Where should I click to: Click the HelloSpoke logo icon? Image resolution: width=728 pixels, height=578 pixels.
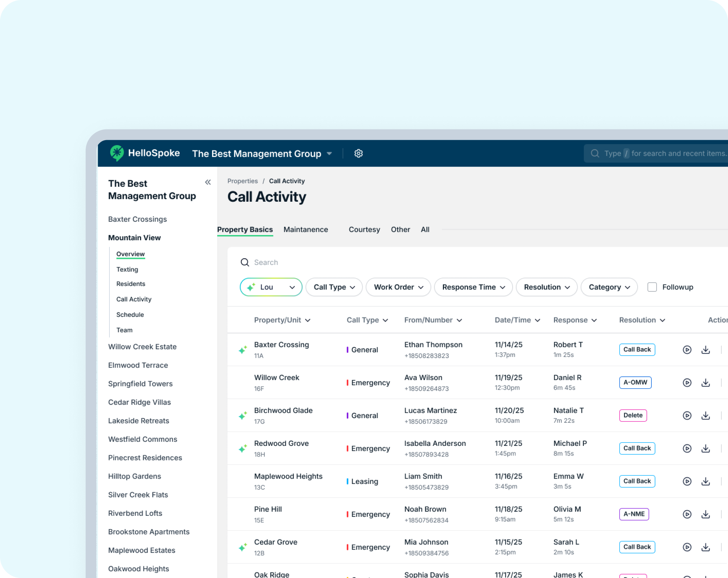click(x=117, y=153)
